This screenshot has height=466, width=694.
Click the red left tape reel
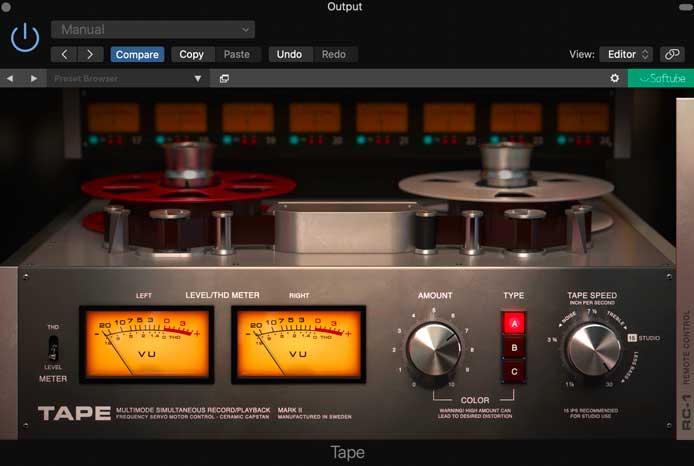tap(189, 185)
